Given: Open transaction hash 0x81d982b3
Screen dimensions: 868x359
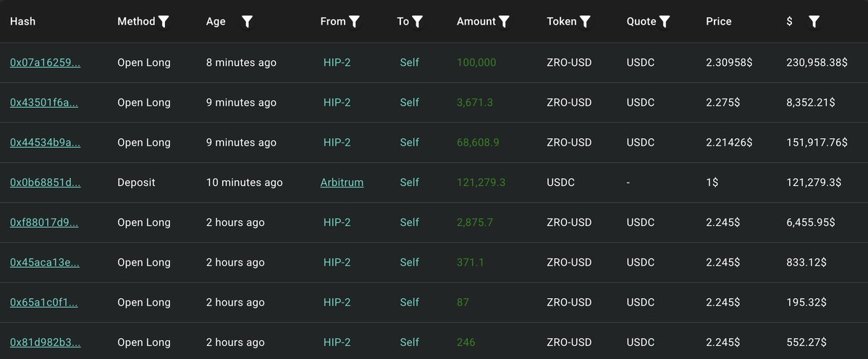Looking at the screenshot, I should [x=45, y=342].
